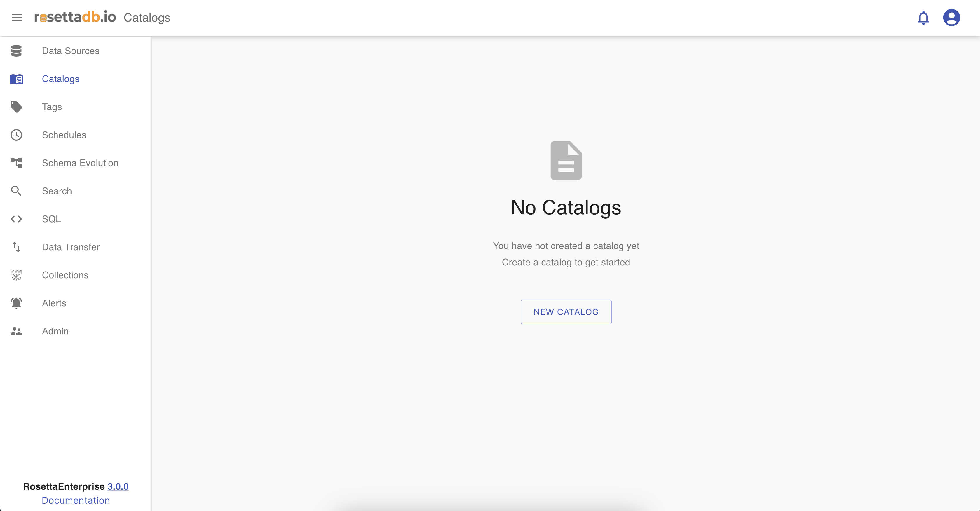This screenshot has width=980, height=511.
Task: Open the Documentation link
Action: tap(76, 500)
